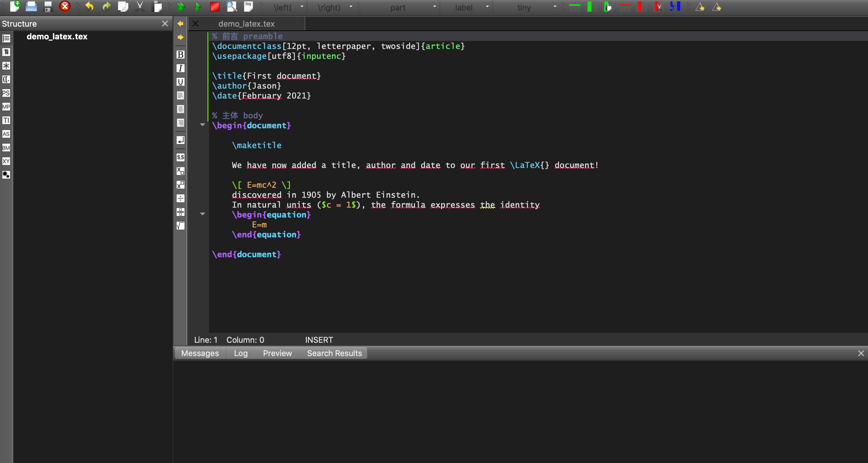Screen dimensions: 868x463
Task: Switch to Search Results tab
Action: coord(334,353)
